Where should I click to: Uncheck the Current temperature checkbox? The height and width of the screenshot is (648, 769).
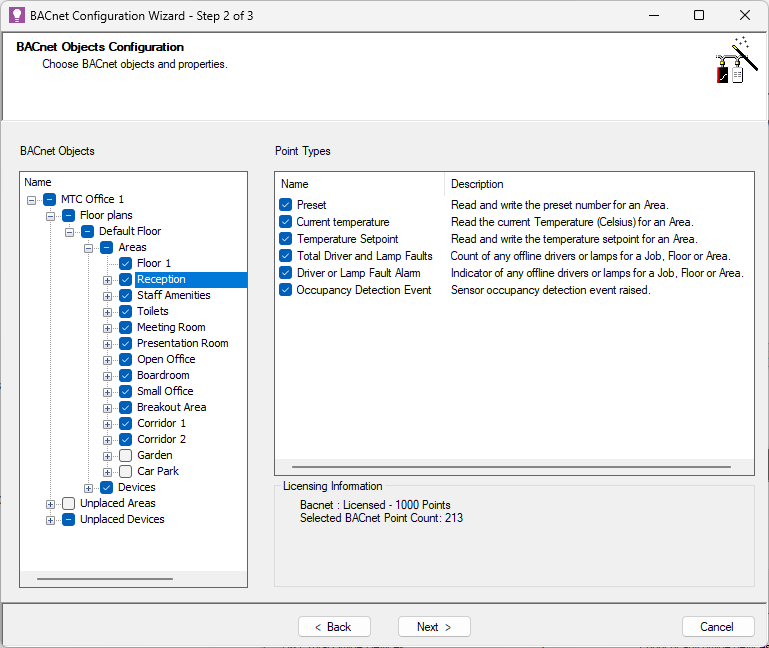[x=285, y=222]
